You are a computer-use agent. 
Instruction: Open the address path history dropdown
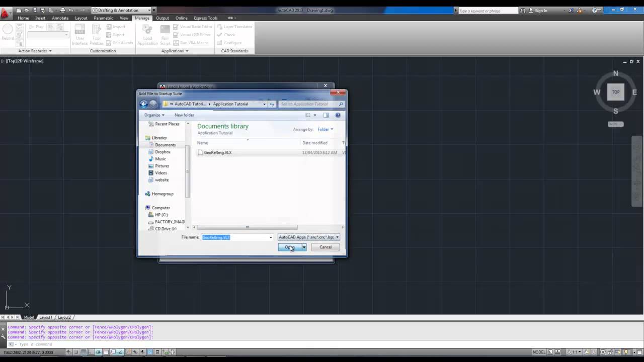click(x=264, y=104)
